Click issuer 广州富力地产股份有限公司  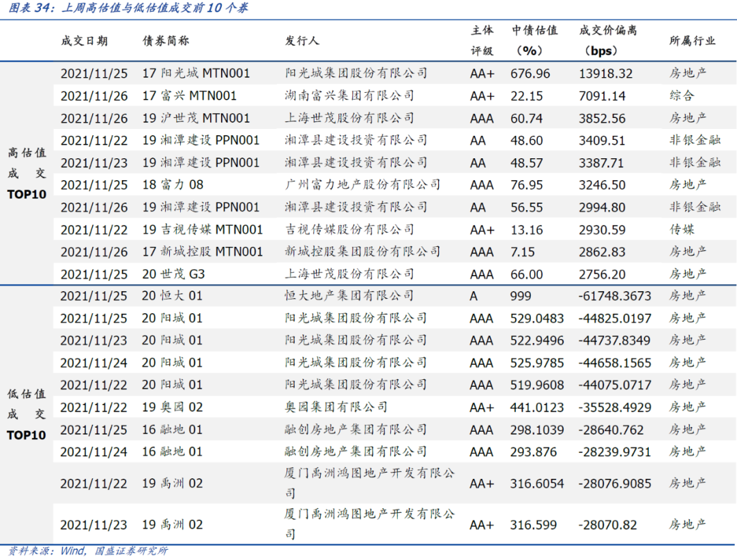coord(362,185)
